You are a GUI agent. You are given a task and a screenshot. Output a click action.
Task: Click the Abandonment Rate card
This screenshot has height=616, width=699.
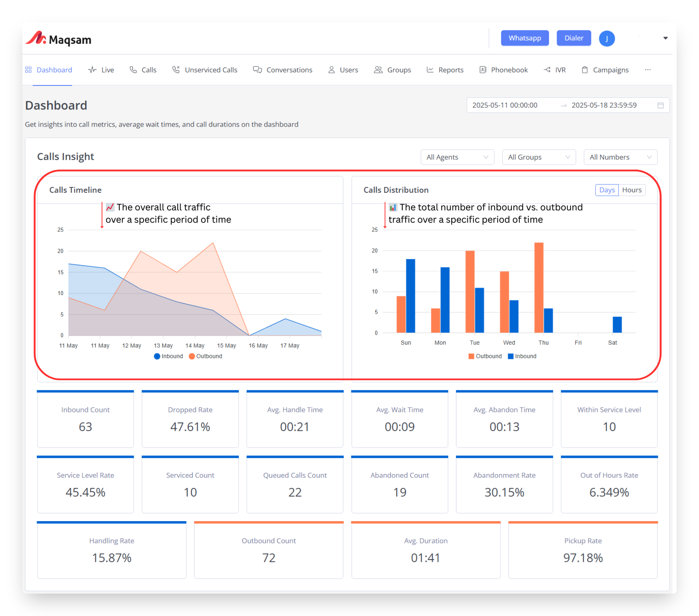505,485
